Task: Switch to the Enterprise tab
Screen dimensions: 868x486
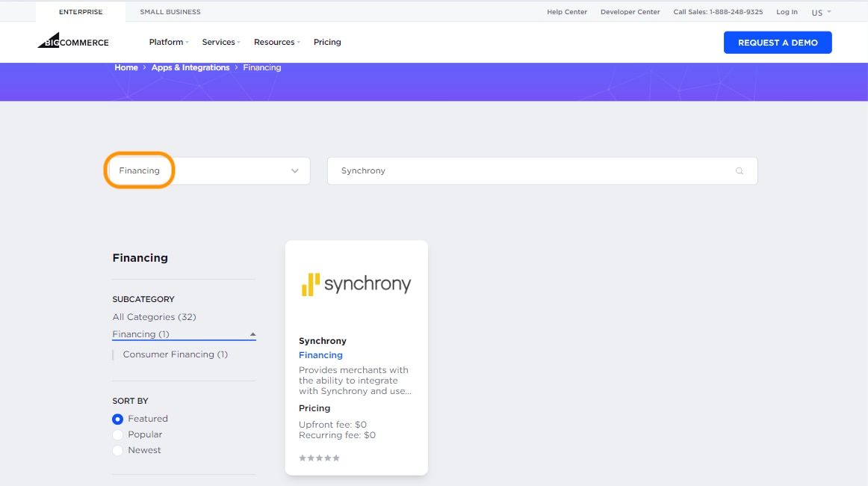Action: coord(81,12)
